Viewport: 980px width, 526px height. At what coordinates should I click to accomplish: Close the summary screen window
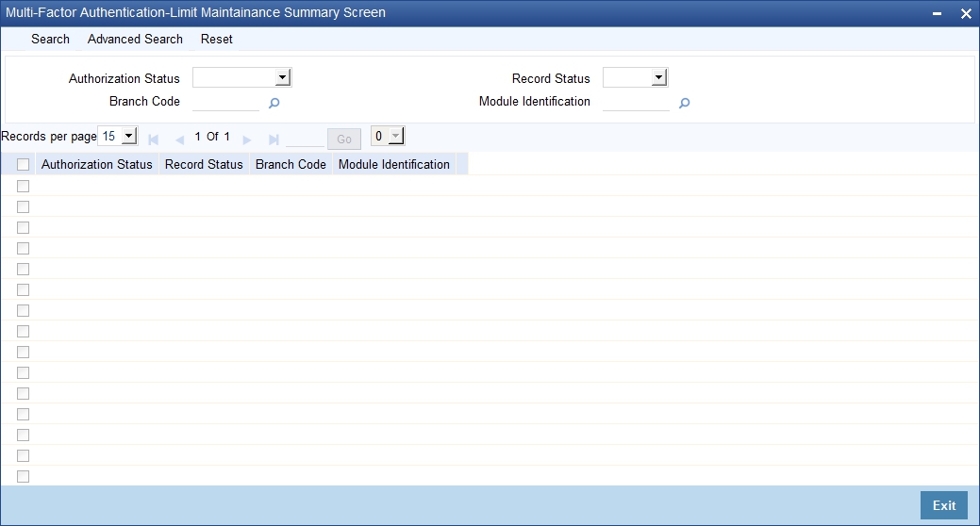(x=966, y=13)
